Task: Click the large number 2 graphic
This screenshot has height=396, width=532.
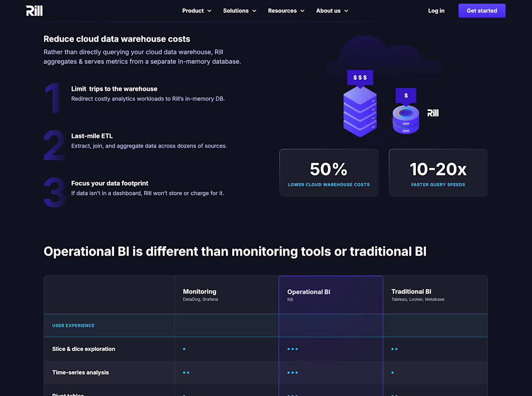Action: click(x=54, y=145)
